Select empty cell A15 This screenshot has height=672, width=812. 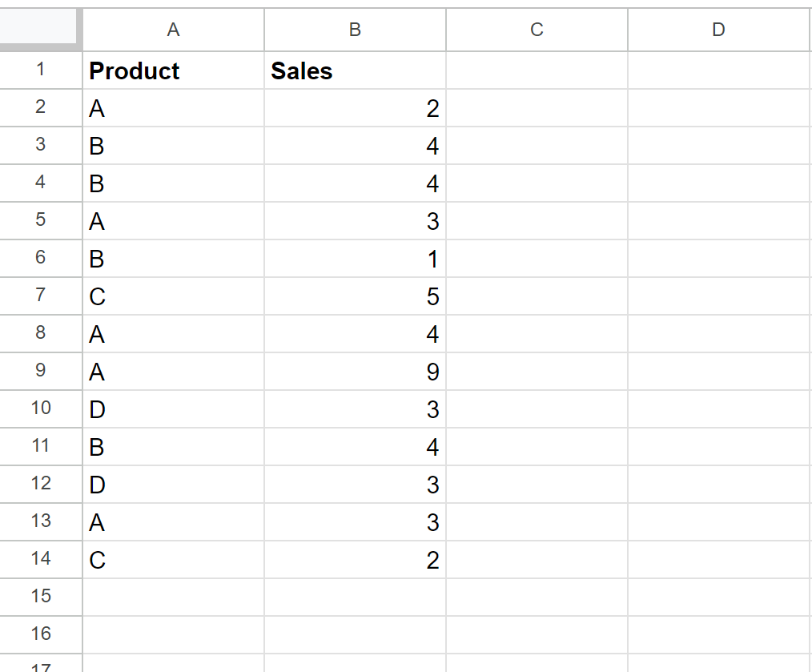[174, 598]
